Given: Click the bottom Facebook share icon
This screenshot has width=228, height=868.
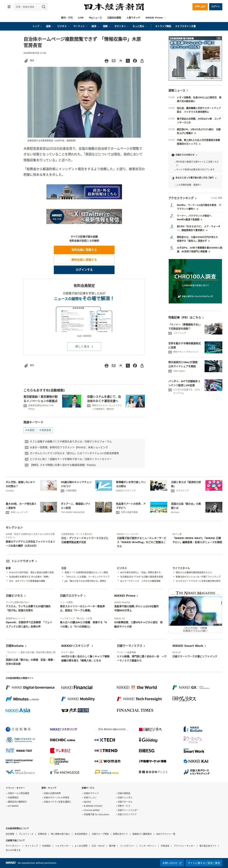Looking at the screenshot, I should pos(135,366).
